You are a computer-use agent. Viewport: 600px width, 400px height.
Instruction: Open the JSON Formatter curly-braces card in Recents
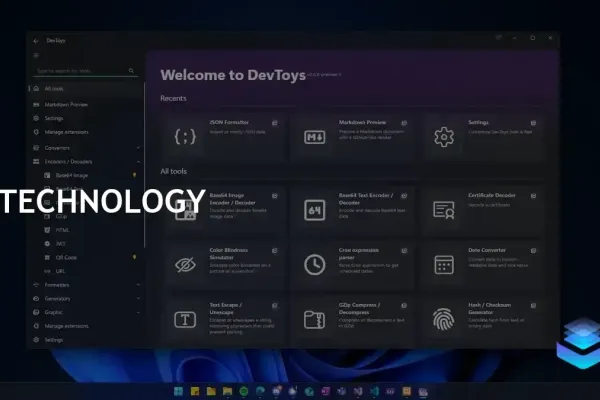[x=225, y=137]
